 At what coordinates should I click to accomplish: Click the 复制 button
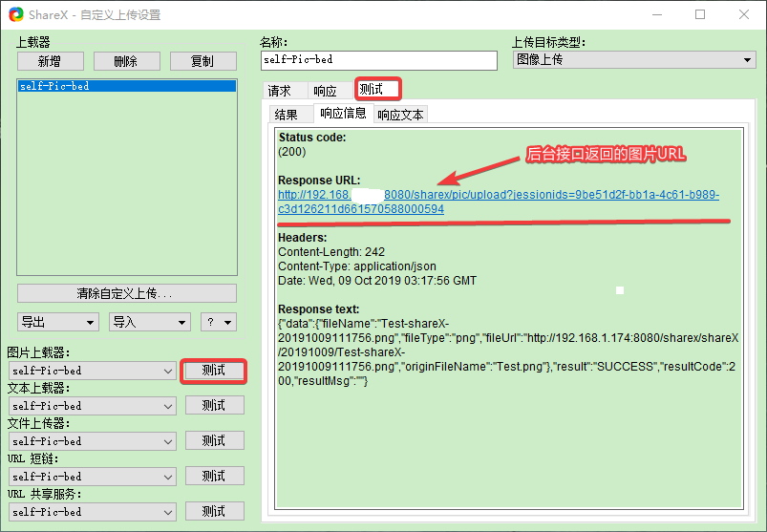point(203,62)
